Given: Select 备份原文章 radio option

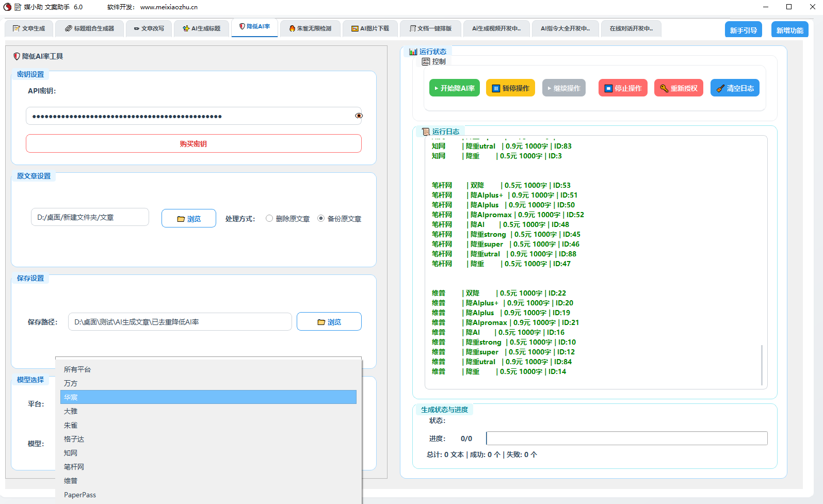Looking at the screenshot, I should 321,219.
